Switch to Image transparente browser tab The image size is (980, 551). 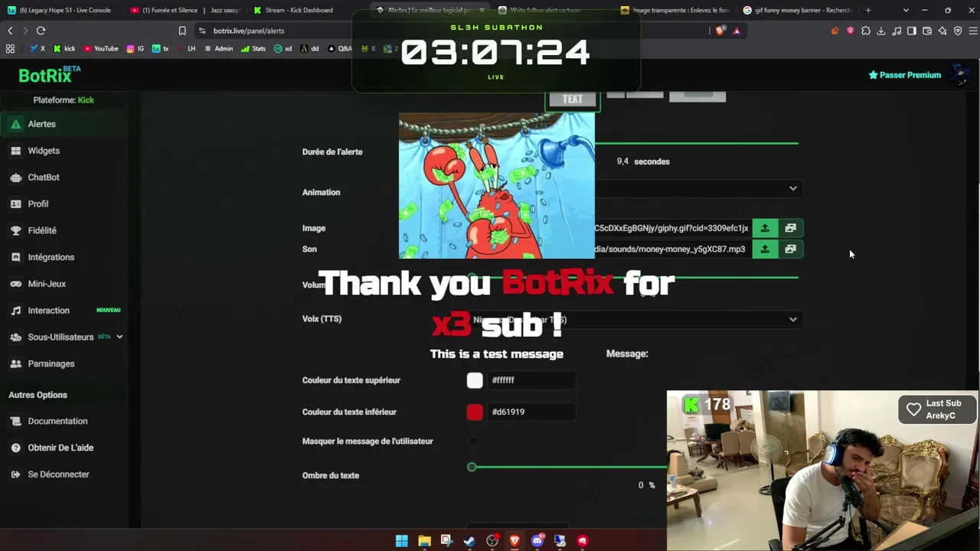(x=675, y=10)
